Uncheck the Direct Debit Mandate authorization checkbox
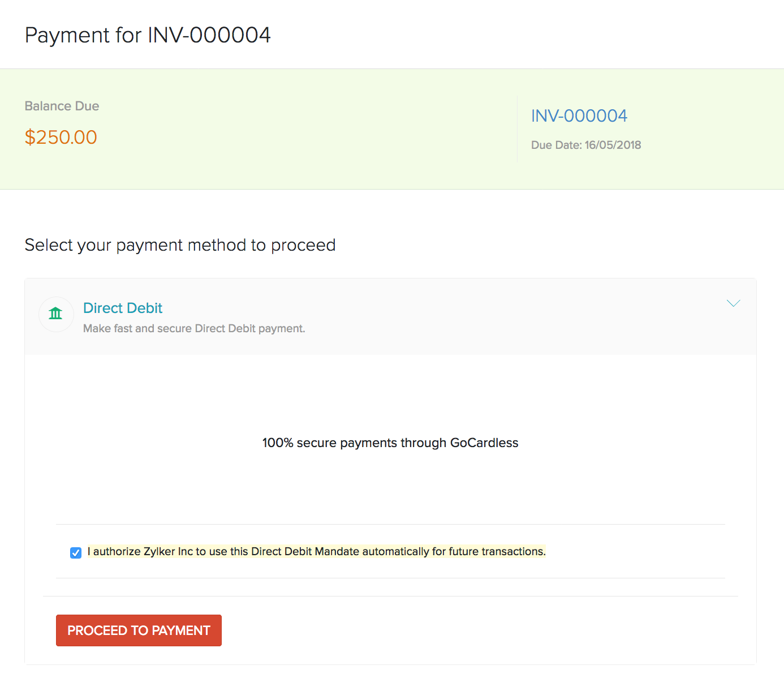 76,553
